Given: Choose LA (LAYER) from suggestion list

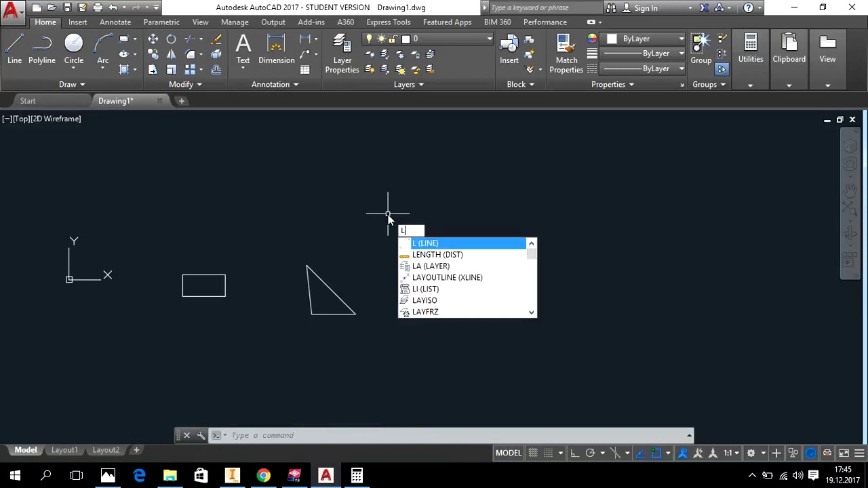Looking at the screenshot, I should pos(462,266).
